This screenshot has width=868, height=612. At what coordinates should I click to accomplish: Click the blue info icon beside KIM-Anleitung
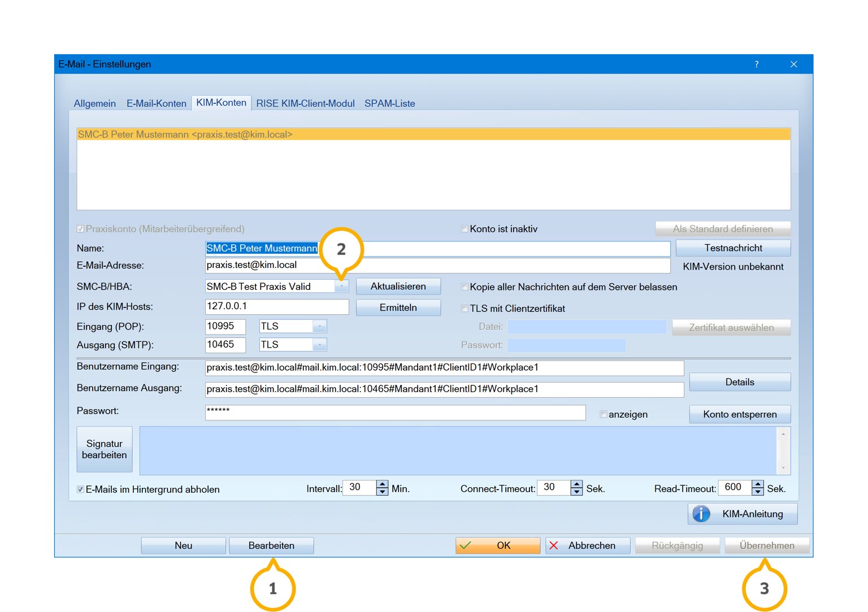[x=701, y=514]
